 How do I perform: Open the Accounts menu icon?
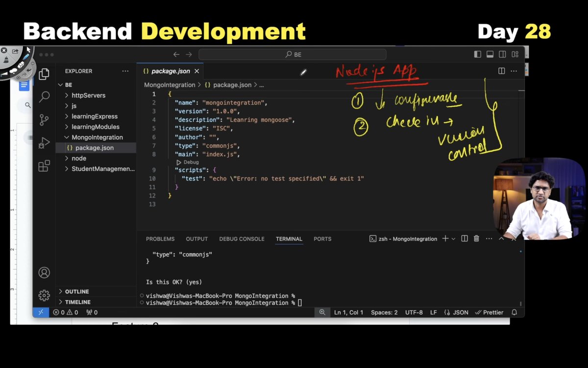pos(44,273)
